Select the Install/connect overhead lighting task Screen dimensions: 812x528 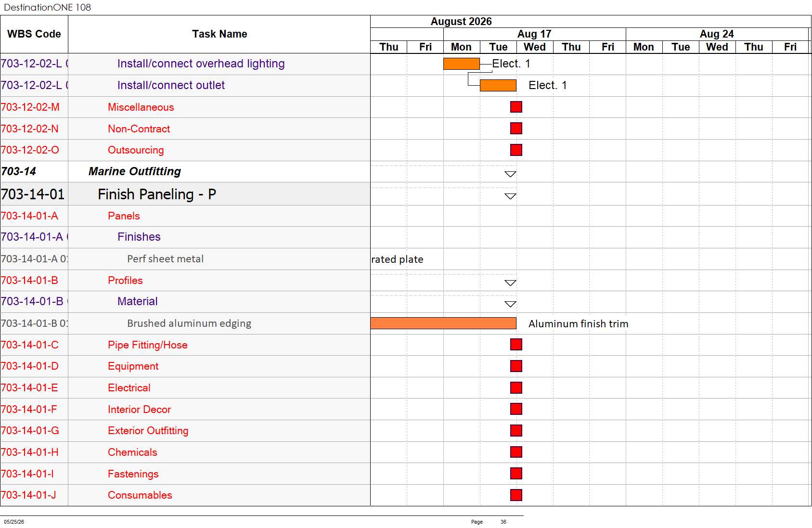201,64
